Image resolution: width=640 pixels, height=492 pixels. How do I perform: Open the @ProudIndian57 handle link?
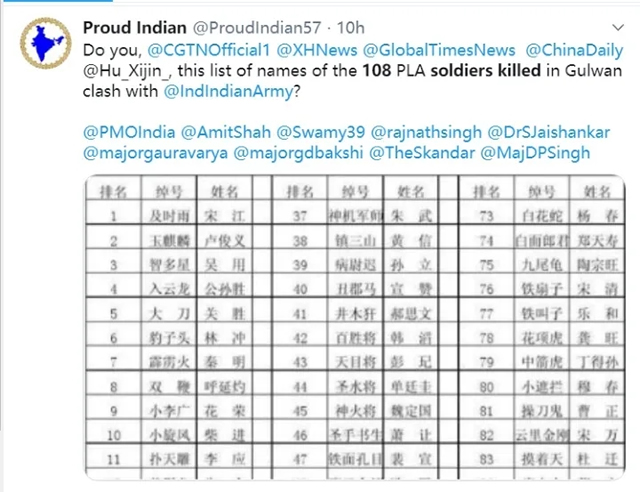pos(257,28)
